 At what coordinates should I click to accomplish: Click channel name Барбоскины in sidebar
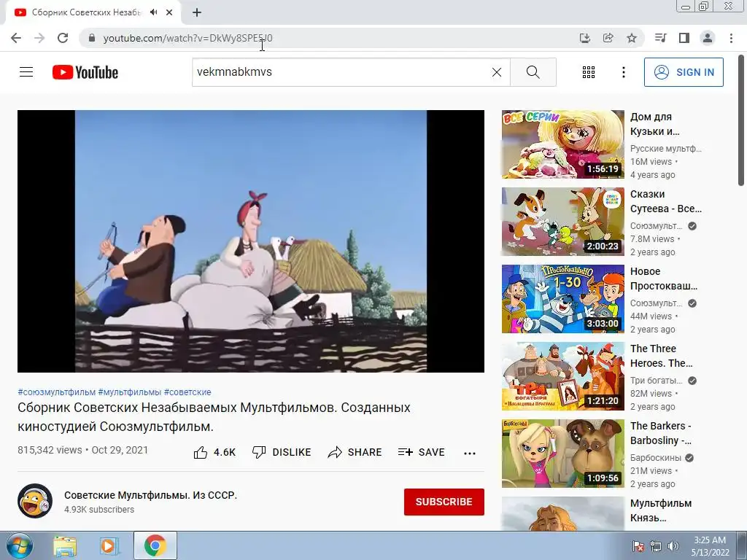656,458
